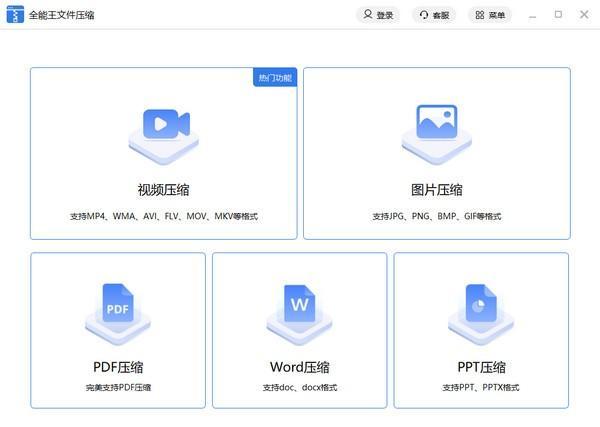The height and width of the screenshot is (427, 600).
Task: Click text 支持JPG、PNG、BMP、GIF等格式
Action: coord(437,216)
